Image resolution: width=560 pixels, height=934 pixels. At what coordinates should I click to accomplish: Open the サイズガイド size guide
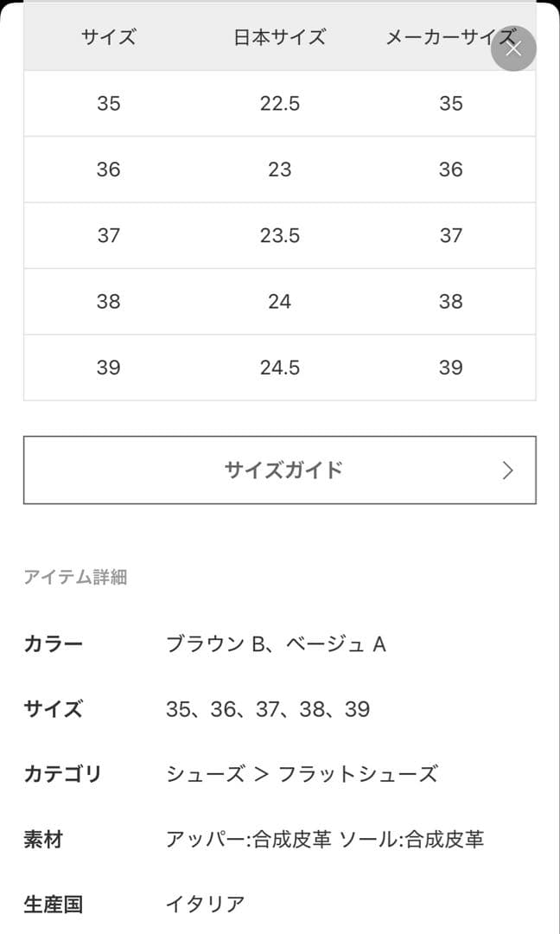pos(280,470)
